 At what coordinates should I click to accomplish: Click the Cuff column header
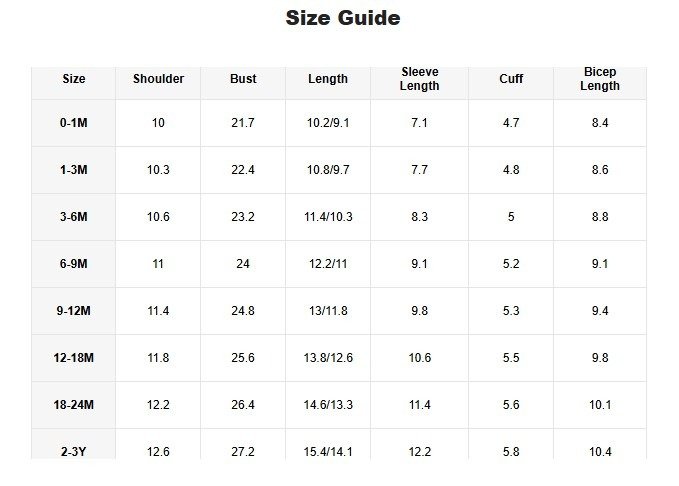(511, 79)
